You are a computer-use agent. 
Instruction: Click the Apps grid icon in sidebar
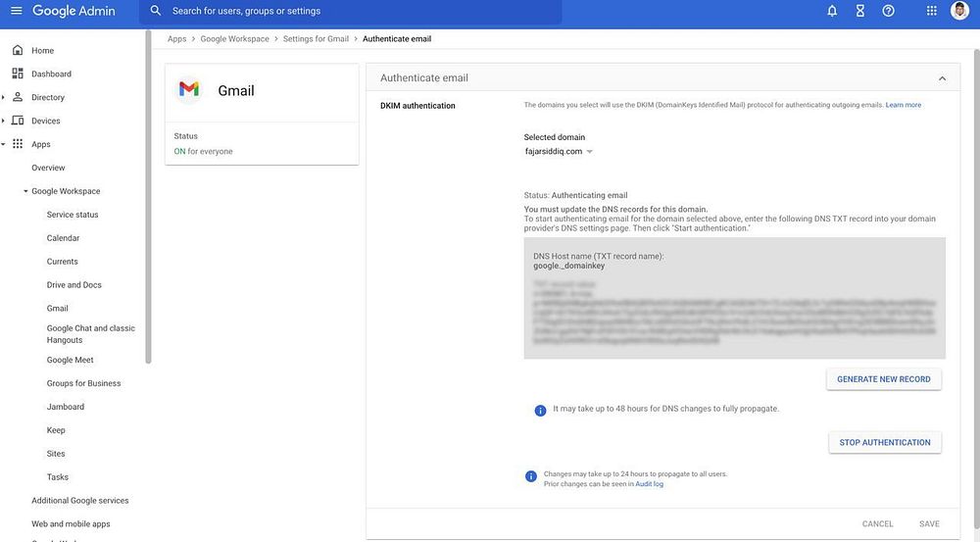(x=18, y=144)
